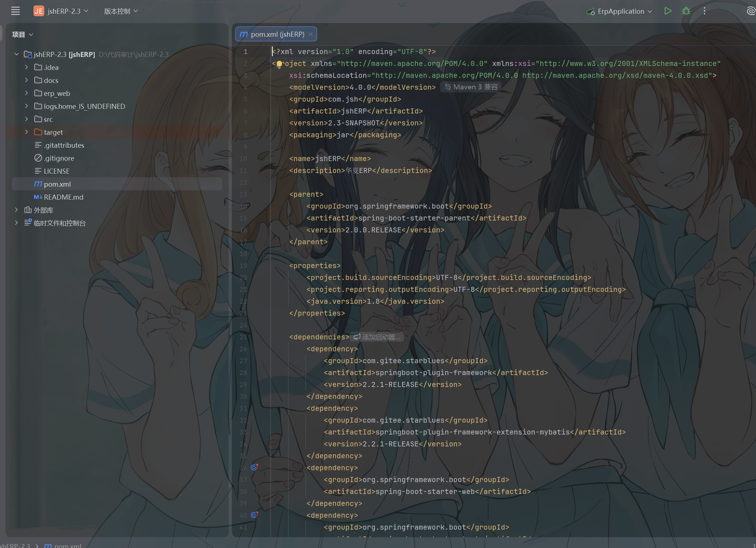The width and height of the screenshot is (756, 548).
Task: Select pom.xml in the project tree
Action: coord(117,184)
